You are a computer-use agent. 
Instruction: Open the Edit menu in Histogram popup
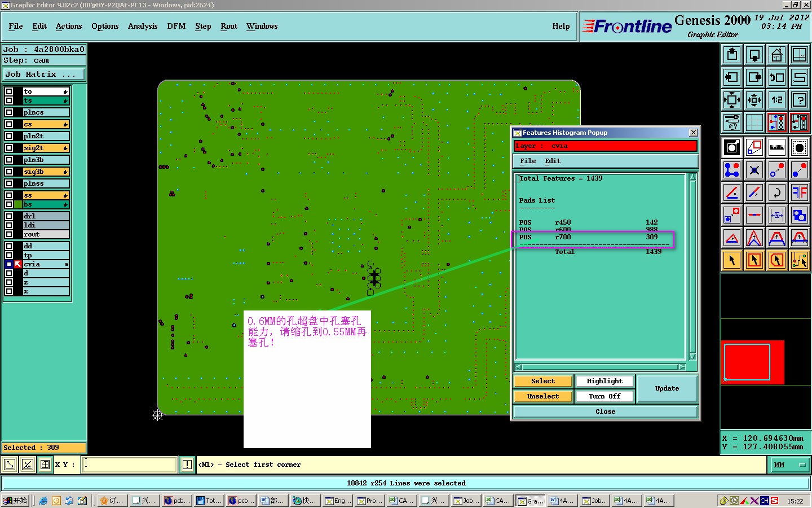[553, 161]
